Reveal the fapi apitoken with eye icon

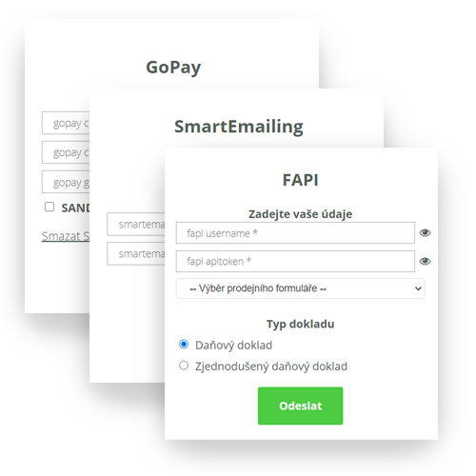point(425,261)
